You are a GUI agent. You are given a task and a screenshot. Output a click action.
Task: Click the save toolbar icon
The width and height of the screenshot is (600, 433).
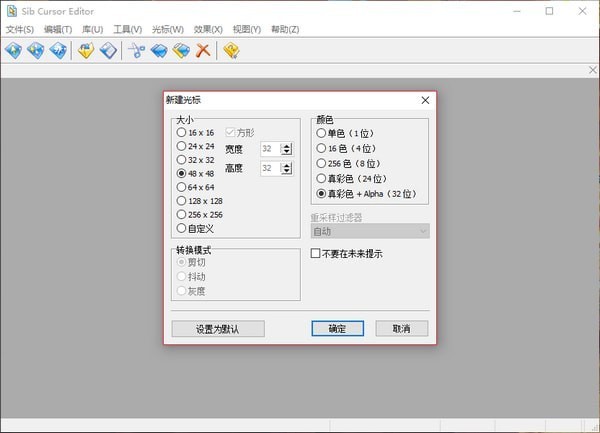107,50
